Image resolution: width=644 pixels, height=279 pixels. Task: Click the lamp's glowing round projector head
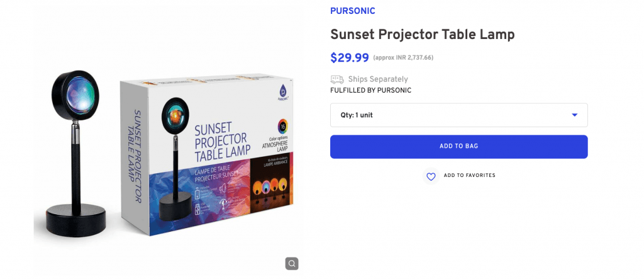coord(75,94)
